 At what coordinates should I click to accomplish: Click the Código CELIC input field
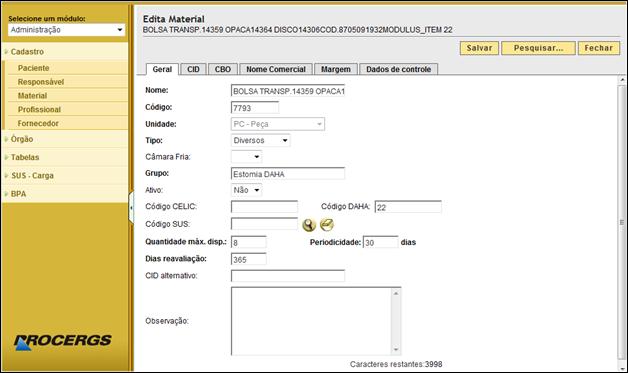[264, 207]
